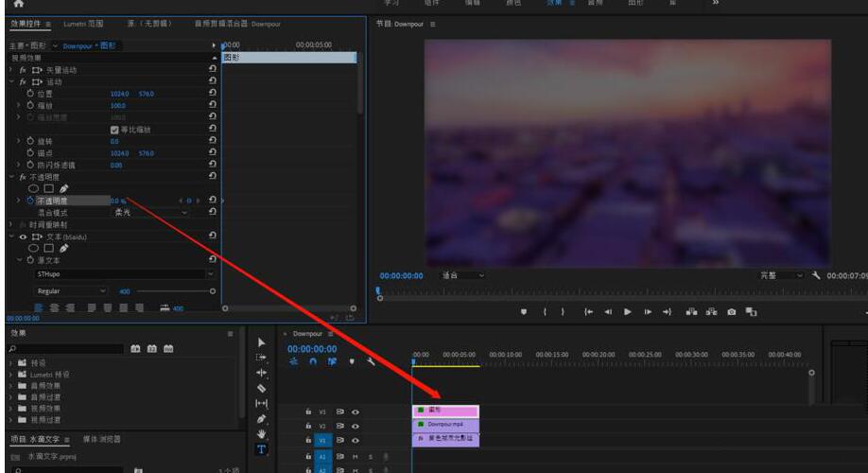Go to next opacity keyframe
Image resolution: width=868 pixels, height=473 pixels.
(198, 201)
